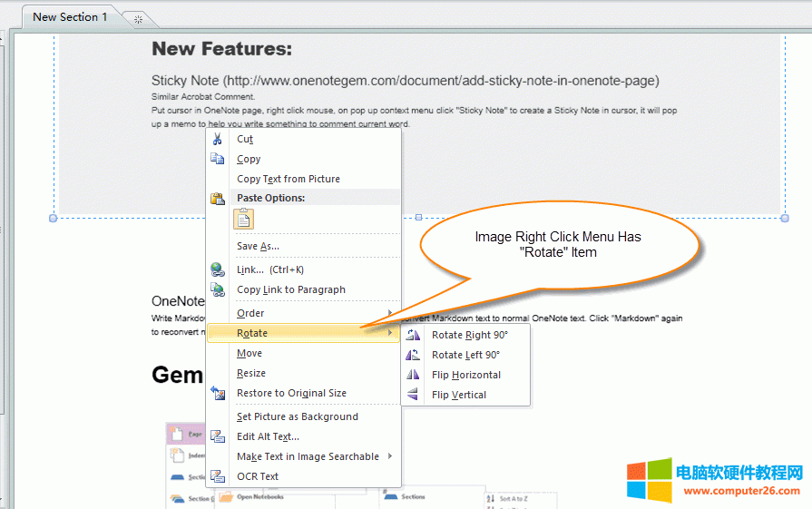Click the Rotate Right 90° icon
Viewport: 812px width, 509px height.
[414, 335]
